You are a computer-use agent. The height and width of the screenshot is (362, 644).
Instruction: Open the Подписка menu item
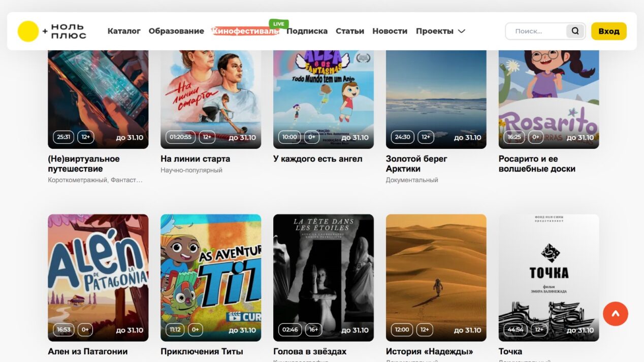(x=307, y=31)
